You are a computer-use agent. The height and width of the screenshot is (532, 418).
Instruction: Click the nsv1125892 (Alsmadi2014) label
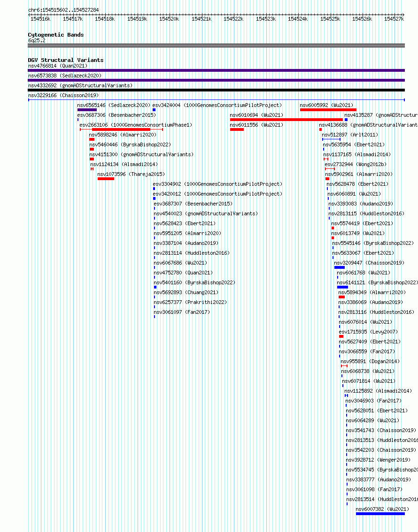378,391
